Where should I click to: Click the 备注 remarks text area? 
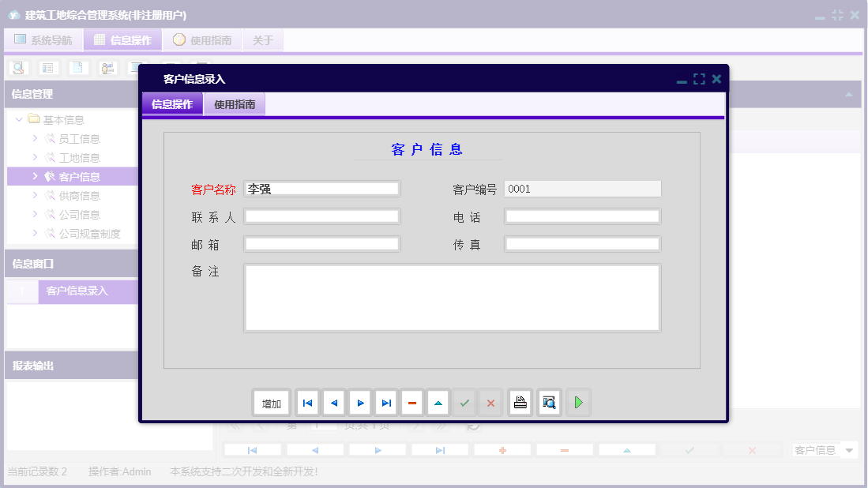click(x=453, y=298)
